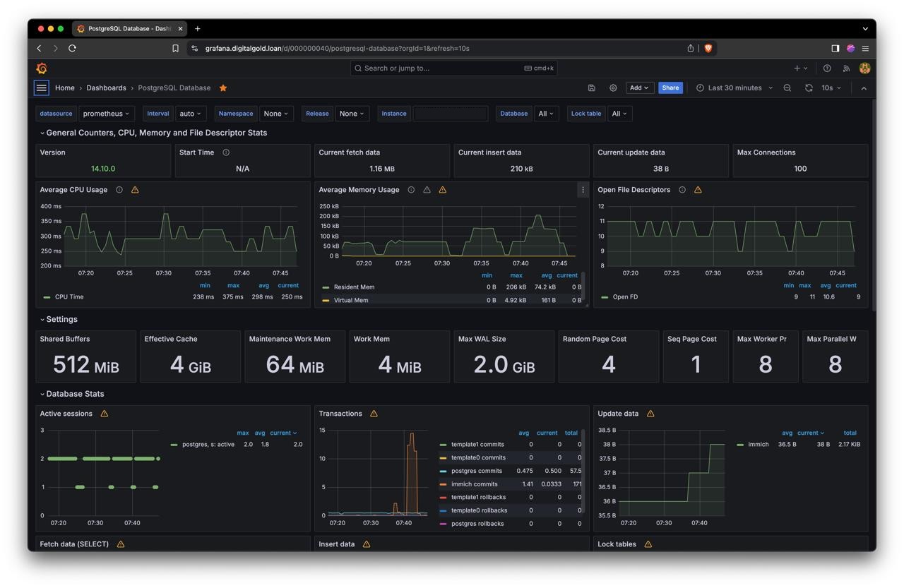
Task: Click Average CPU Usage warning triangle
Action: click(x=135, y=190)
